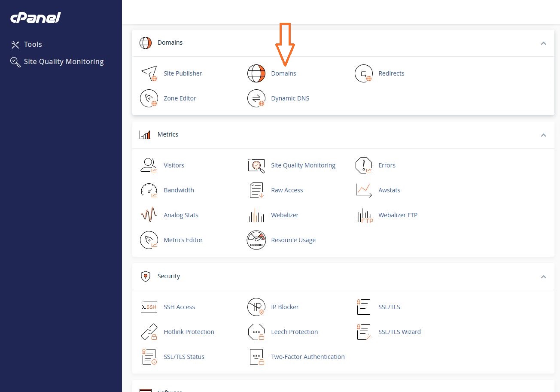560x392 pixels.
Task: Collapse the Security section chevron
Action: point(543,277)
